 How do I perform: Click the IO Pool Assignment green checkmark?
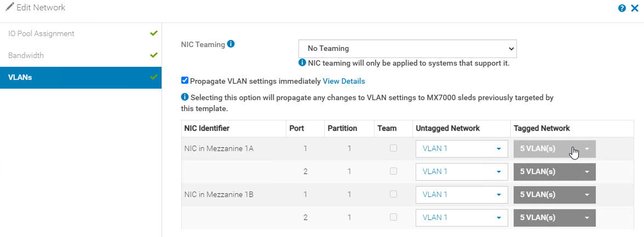click(x=154, y=33)
